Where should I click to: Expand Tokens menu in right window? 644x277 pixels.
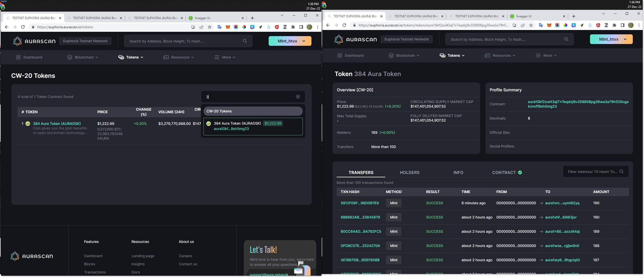click(452, 55)
